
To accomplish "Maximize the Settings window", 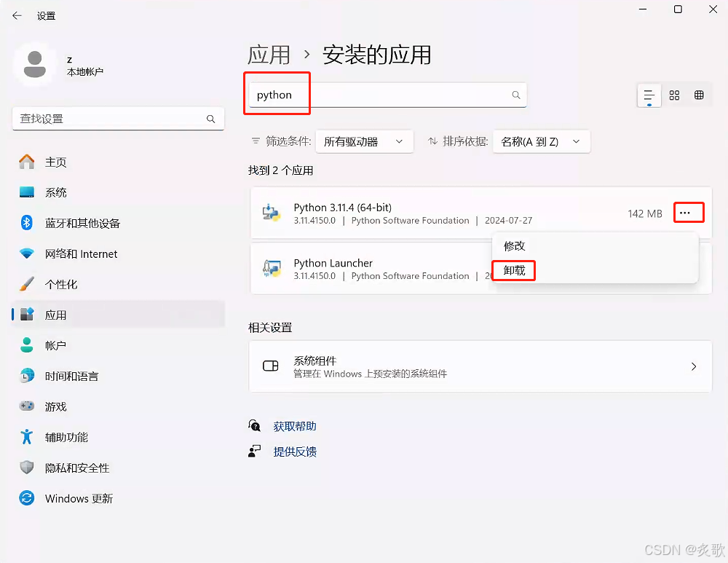I will pos(678,9).
